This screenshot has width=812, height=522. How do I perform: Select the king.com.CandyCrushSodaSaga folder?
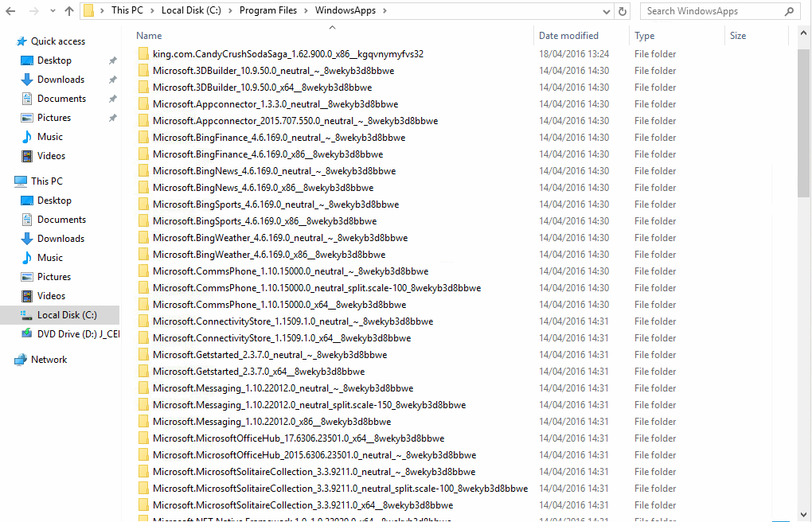click(x=288, y=54)
